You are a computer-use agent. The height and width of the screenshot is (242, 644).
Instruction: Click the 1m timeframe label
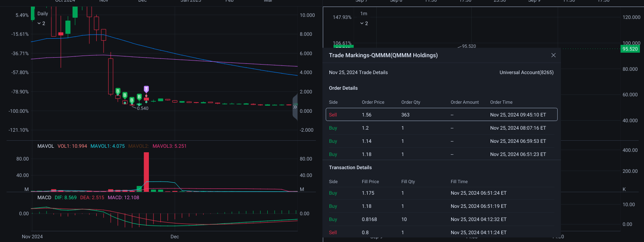364,14
